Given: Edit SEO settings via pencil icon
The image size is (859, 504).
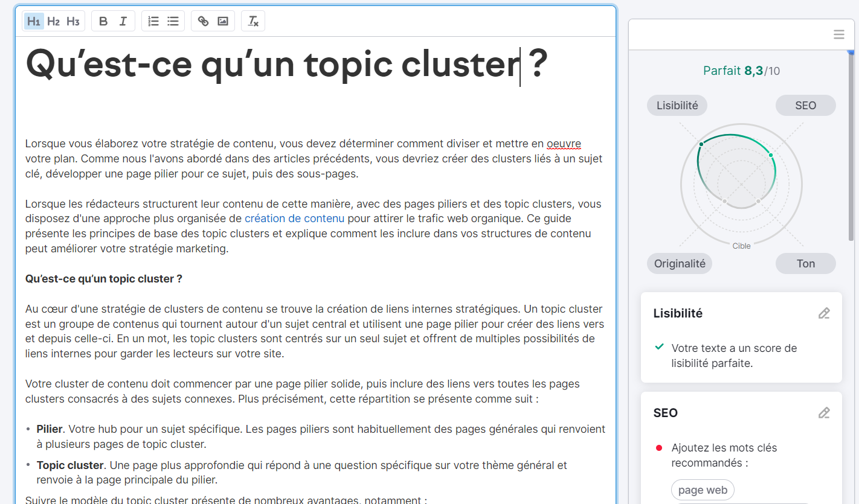Looking at the screenshot, I should (x=824, y=413).
